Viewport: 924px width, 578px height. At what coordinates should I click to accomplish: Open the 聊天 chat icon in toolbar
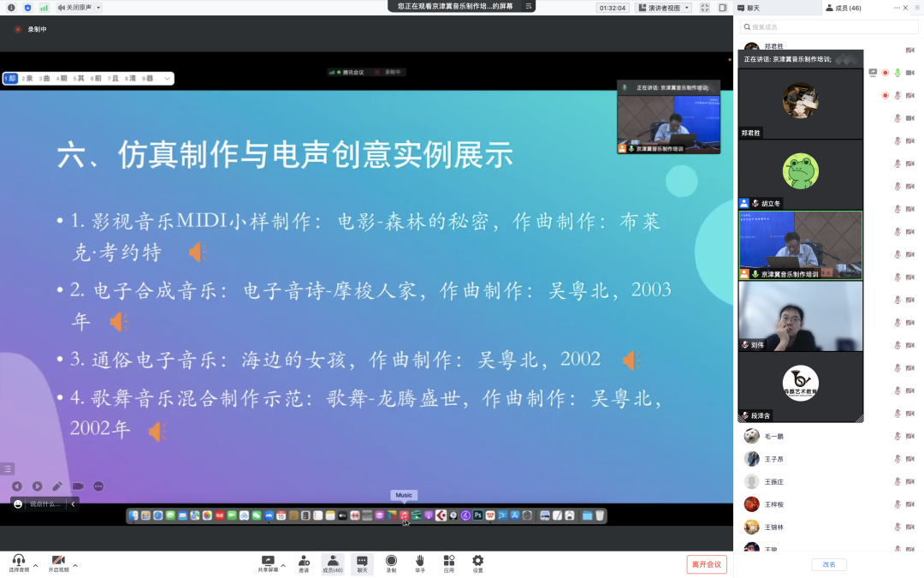click(362, 563)
